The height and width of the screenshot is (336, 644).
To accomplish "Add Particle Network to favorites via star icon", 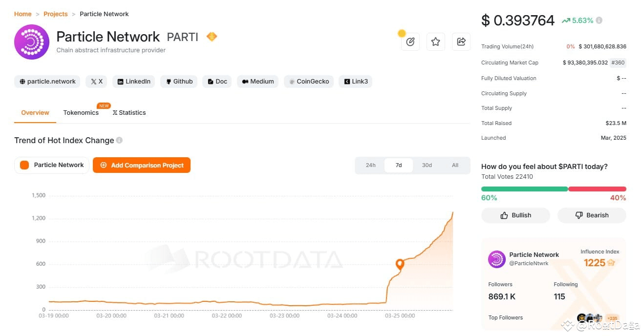I will pyautogui.click(x=435, y=42).
